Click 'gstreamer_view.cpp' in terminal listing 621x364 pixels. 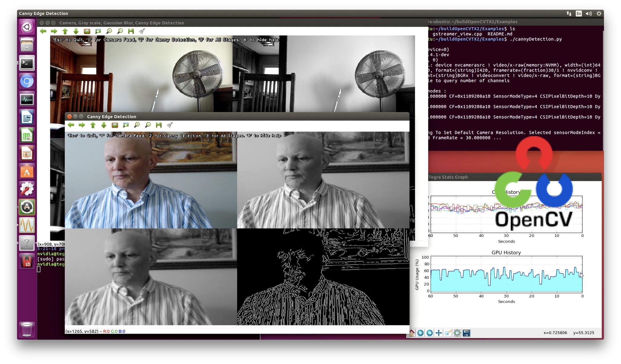[x=457, y=34]
